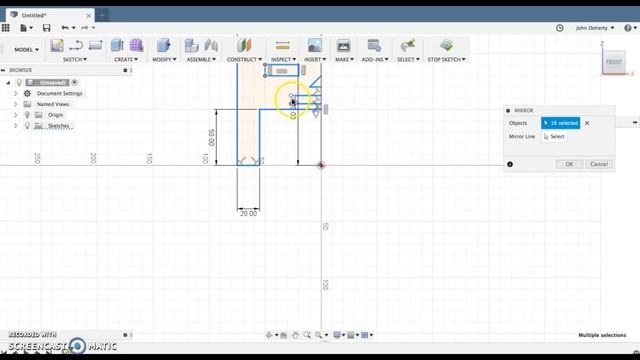The height and width of the screenshot is (360, 640).
Task: Click the Mirror Line Select button
Action: pyautogui.click(x=554, y=136)
